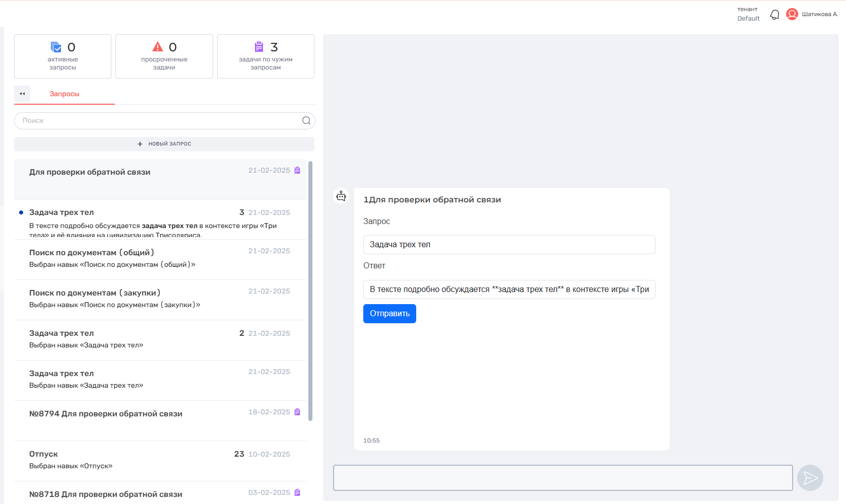Click the purple clipboard tasks icon

pos(259,47)
